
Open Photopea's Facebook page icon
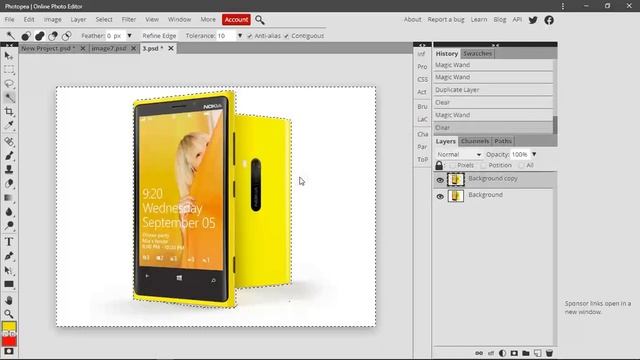click(549, 20)
